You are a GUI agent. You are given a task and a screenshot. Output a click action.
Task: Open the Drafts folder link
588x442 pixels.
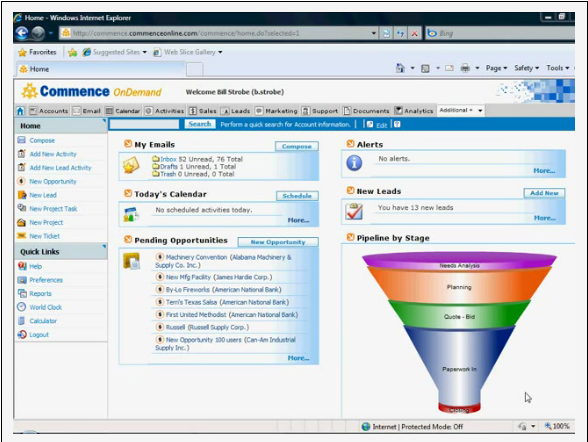click(x=169, y=166)
